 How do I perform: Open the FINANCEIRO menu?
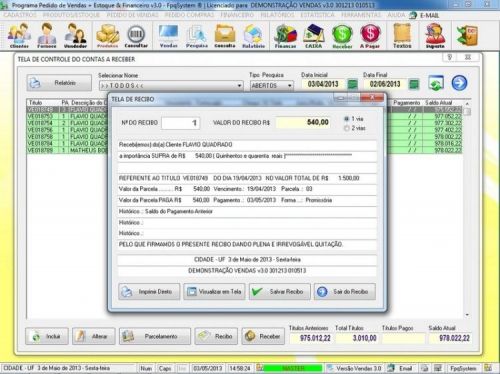coord(237,15)
